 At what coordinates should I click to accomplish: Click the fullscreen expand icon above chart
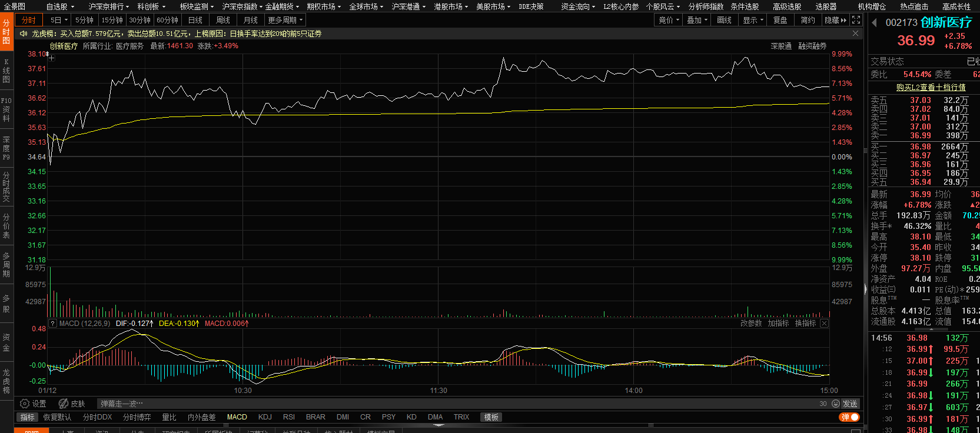856,20
